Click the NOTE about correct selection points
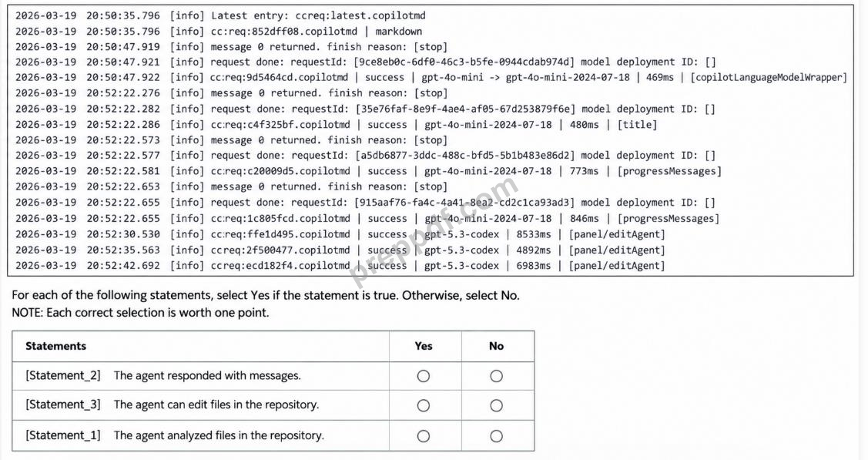This screenshot has height=460, width=868. (141, 313)
